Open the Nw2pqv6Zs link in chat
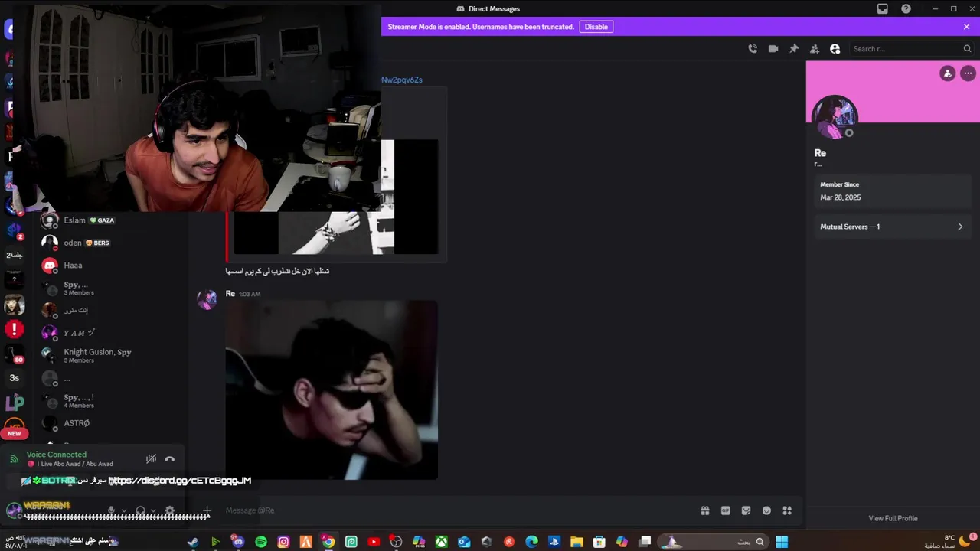980x551 pixels. click(402, 80)
